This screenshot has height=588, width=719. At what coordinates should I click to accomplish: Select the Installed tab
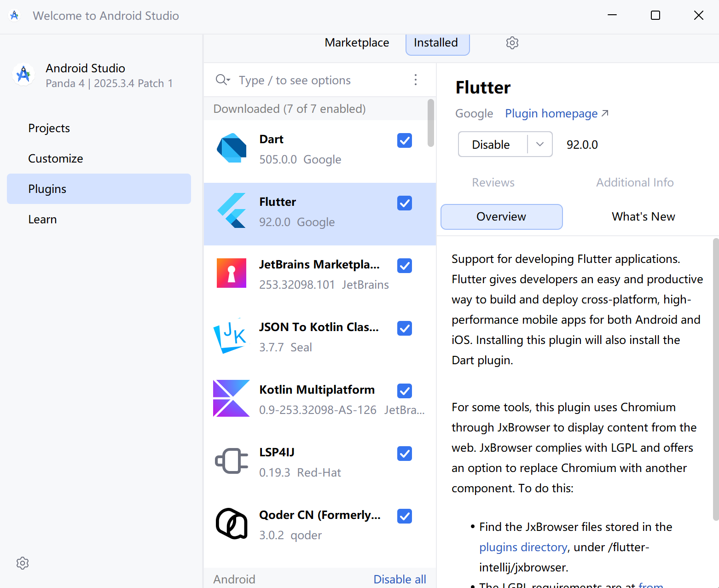point(437,44)
